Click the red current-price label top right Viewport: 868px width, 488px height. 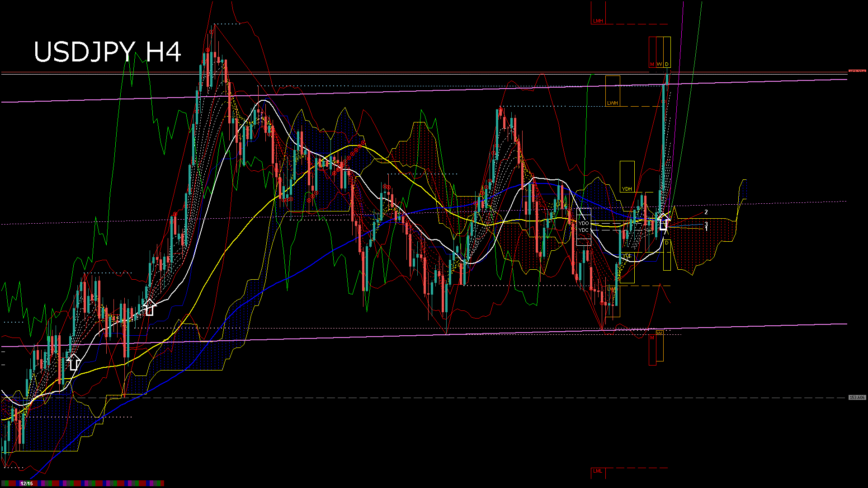coord(858,70)
